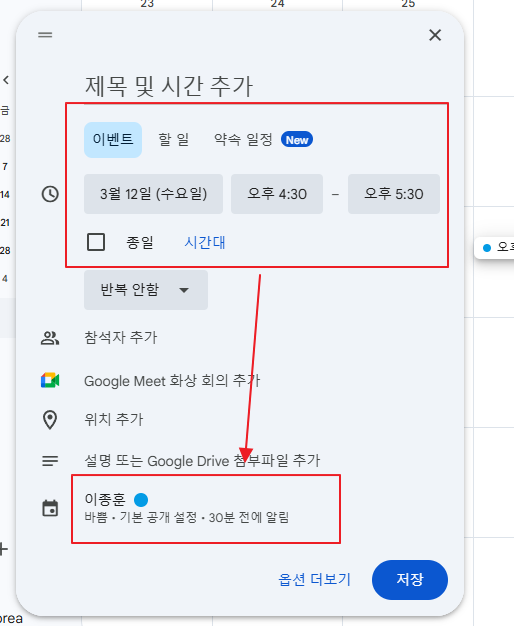Click the plus icon in left sidebar
This screenshot has width=514, height=626.
3,549
